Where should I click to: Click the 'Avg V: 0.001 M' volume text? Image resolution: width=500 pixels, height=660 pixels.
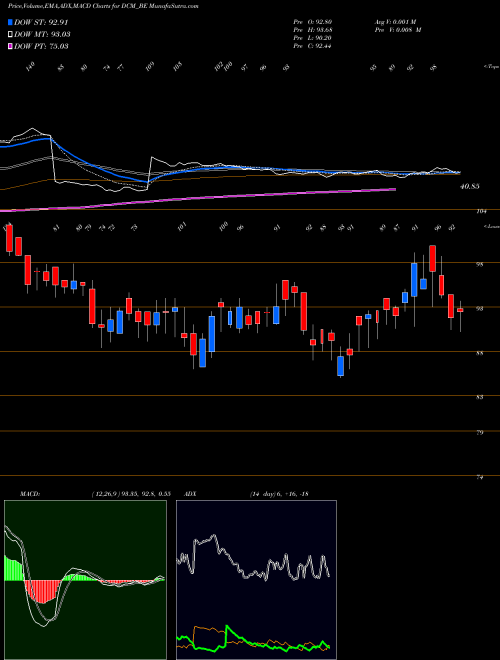(398, 22)
